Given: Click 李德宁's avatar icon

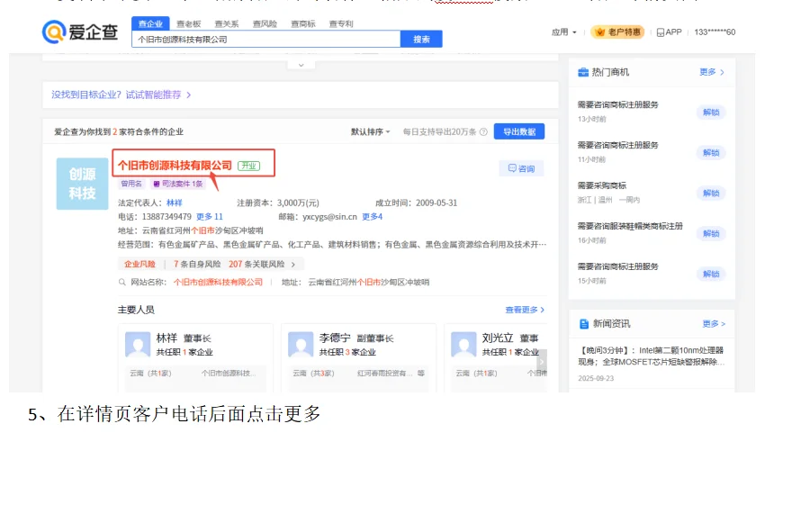Looking at the screenshot, I should (301, 345).
